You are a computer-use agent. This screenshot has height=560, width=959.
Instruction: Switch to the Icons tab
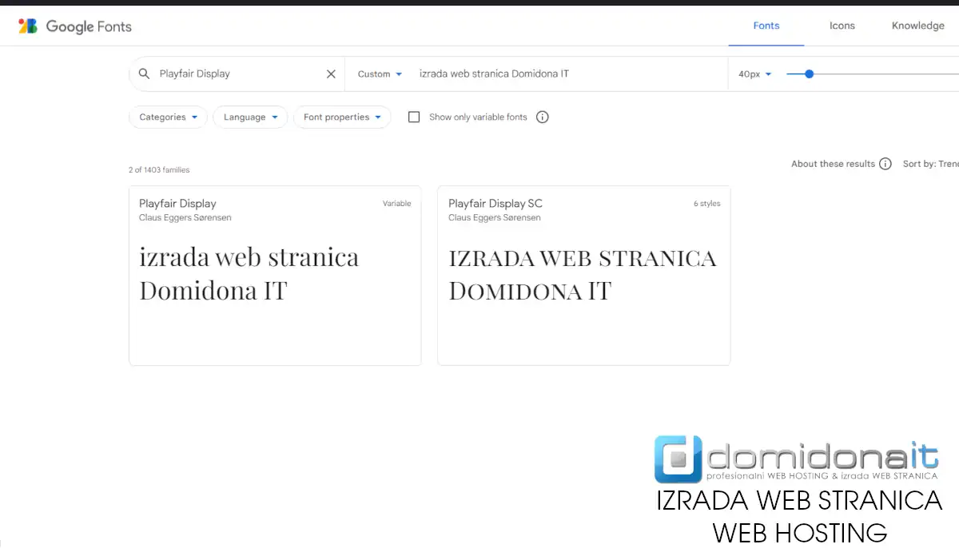tap(842, 26)
